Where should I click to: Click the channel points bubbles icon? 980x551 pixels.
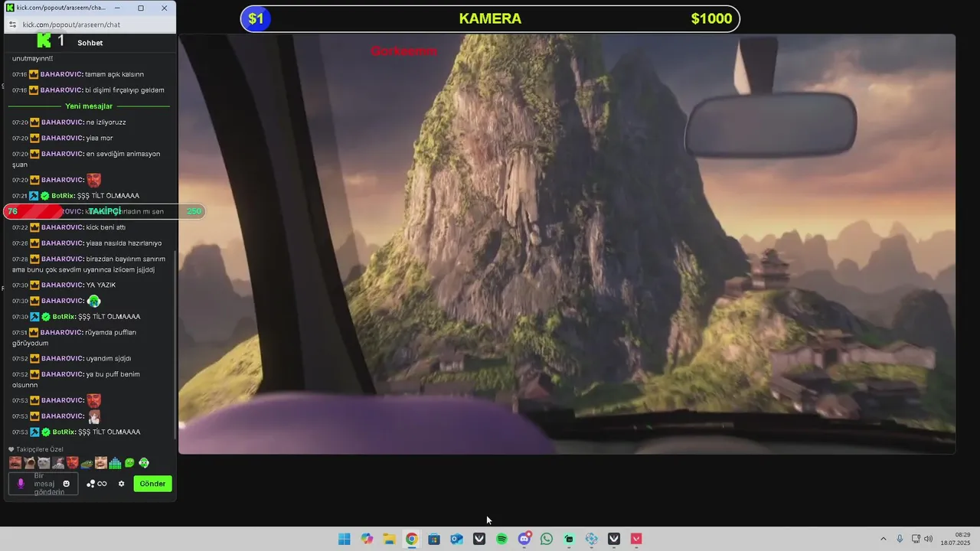pos(90,484)
